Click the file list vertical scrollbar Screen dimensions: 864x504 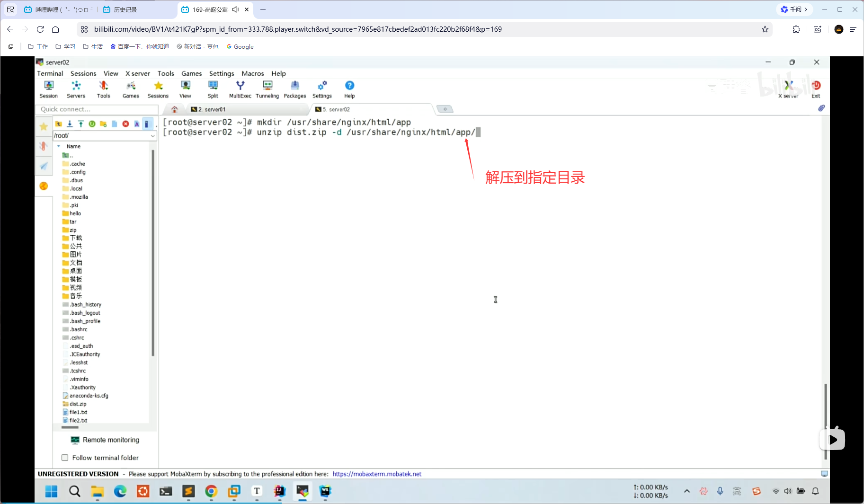coord(153,253)
